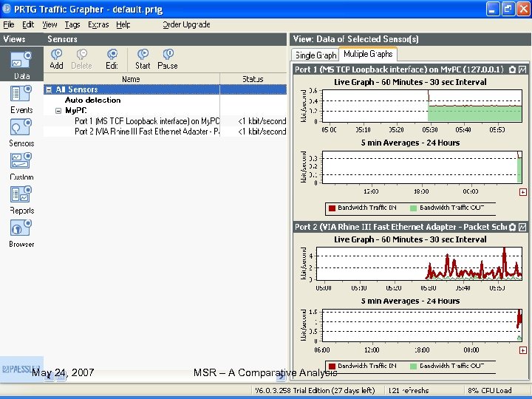Restore down the PRTG window

pos(508,9)
